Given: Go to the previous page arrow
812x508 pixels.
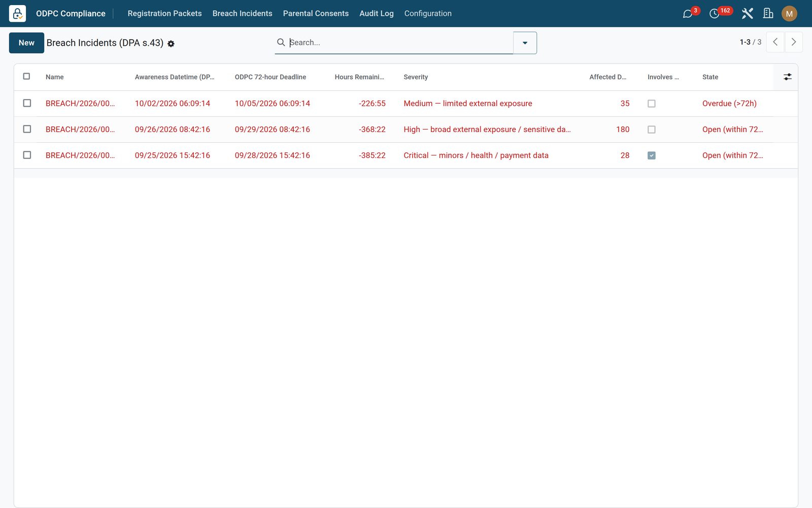Looking at the screenshot, I should tap(775, 42).
